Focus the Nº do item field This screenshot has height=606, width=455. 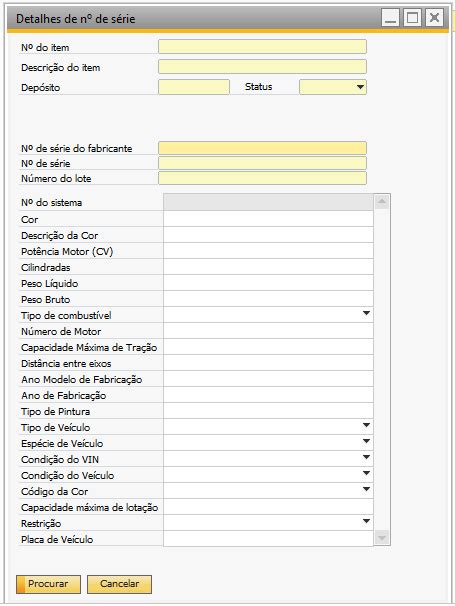262,47
